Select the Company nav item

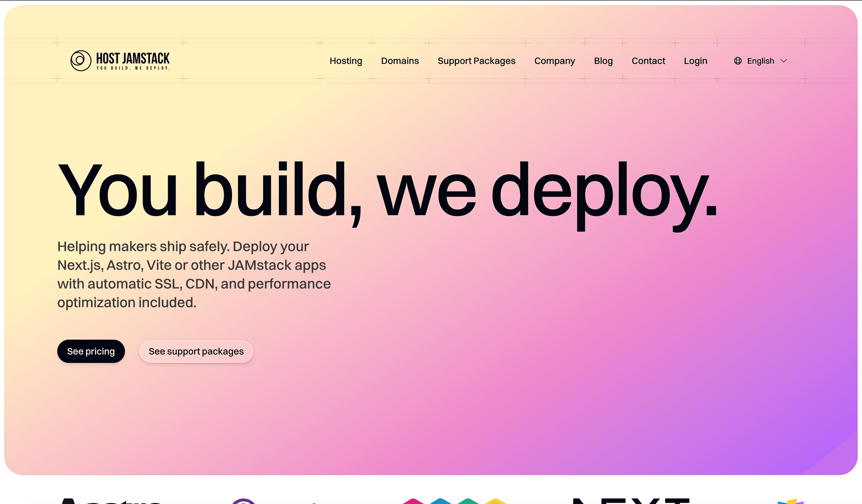point(554,61)
